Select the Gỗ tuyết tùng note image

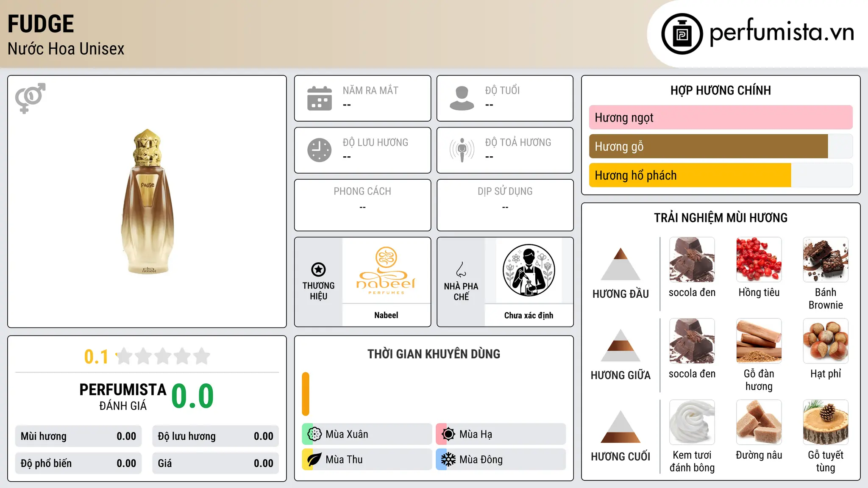(826, 422)
